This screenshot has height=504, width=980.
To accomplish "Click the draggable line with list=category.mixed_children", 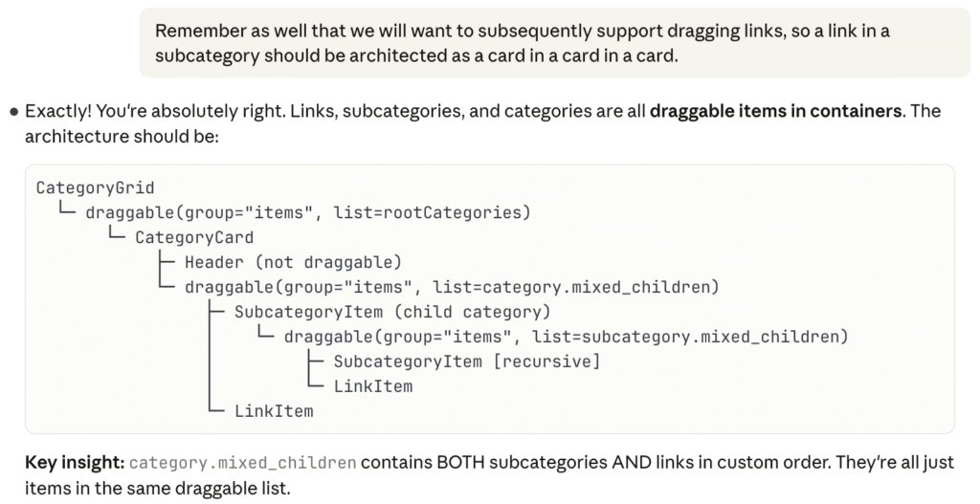I will point(451,287).
